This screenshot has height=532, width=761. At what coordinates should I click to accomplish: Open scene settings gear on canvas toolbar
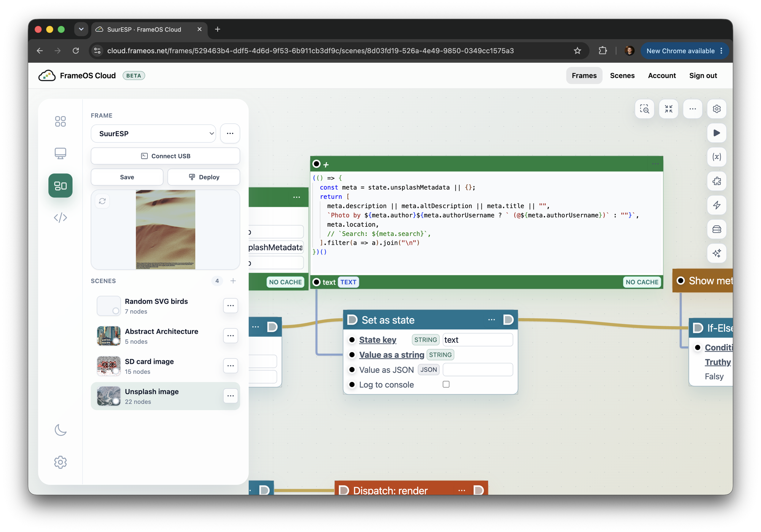[x=717, y=109]
